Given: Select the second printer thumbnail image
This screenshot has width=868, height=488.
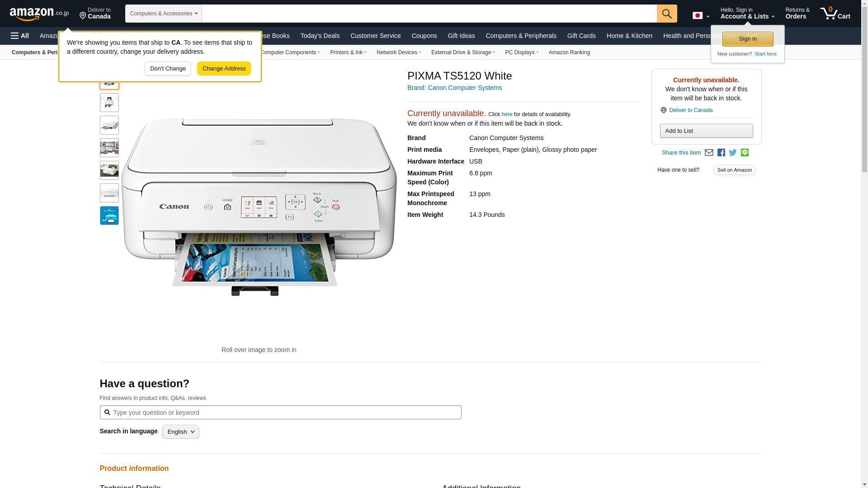Looking at the screenshot, I should click(x=109, y=103).
